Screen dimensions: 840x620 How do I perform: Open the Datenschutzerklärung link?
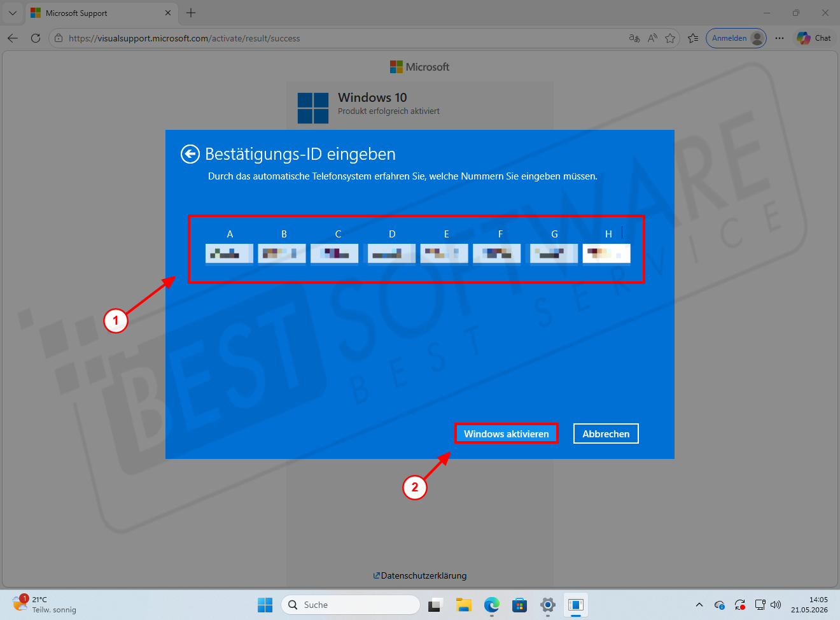420,575
